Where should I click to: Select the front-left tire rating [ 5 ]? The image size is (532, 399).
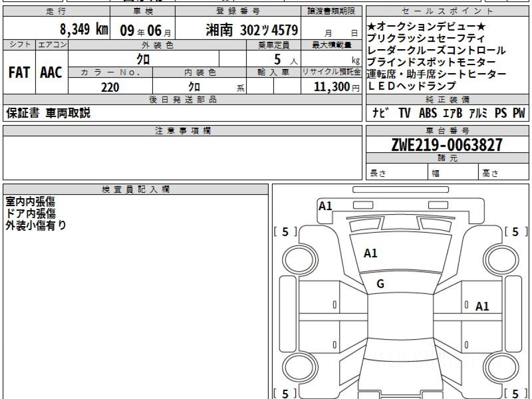(x=285, y=232)
